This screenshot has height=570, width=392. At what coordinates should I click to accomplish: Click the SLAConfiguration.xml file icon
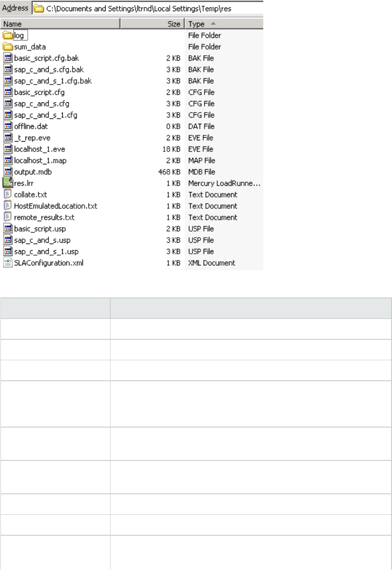point(8,263)
